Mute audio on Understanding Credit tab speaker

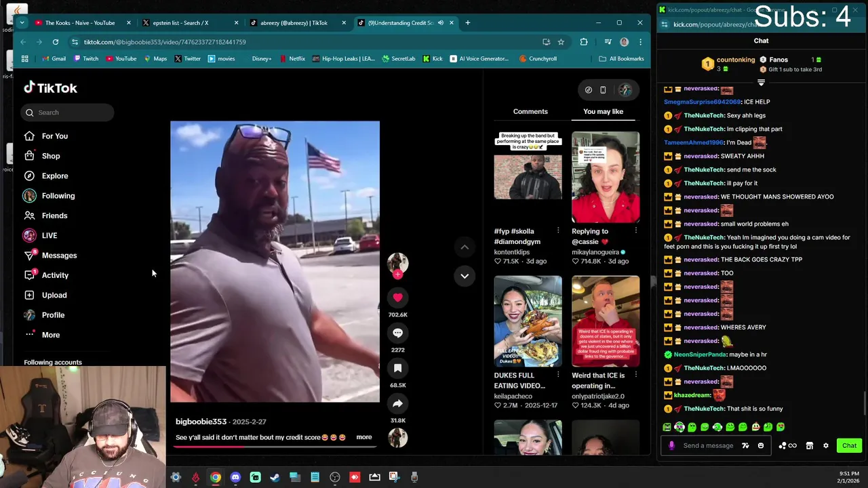click(441, 23)
